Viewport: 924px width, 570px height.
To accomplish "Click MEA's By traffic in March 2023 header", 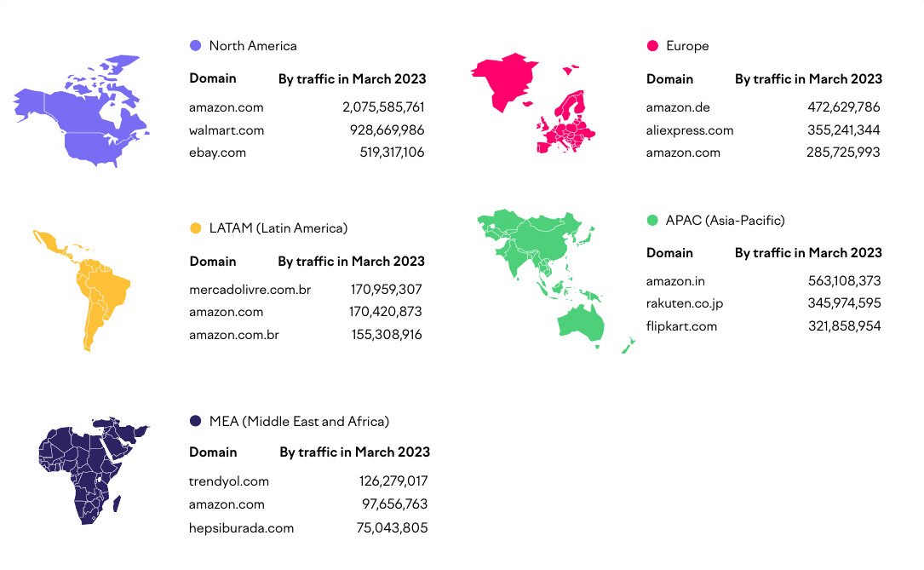I will [x=355, y=452].
